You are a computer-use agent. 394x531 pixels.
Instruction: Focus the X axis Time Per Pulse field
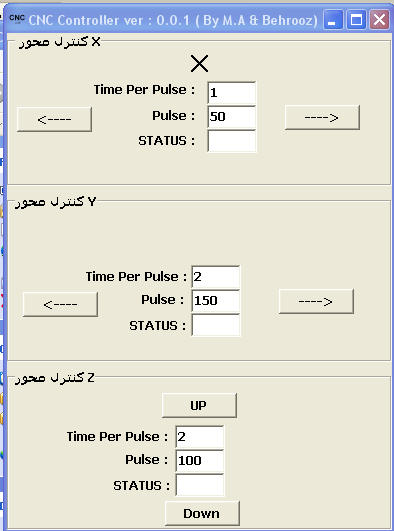pyautogui.click(x=232, y=92)
